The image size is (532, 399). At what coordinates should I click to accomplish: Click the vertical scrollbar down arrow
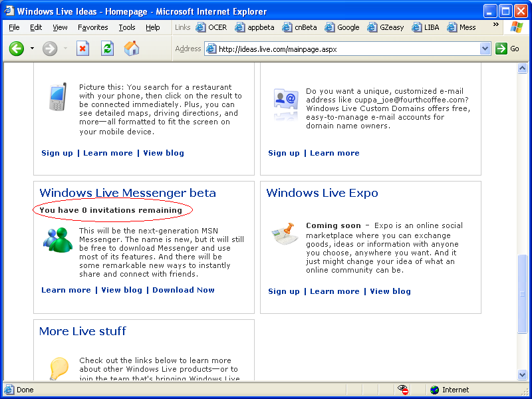click(522, 374)
